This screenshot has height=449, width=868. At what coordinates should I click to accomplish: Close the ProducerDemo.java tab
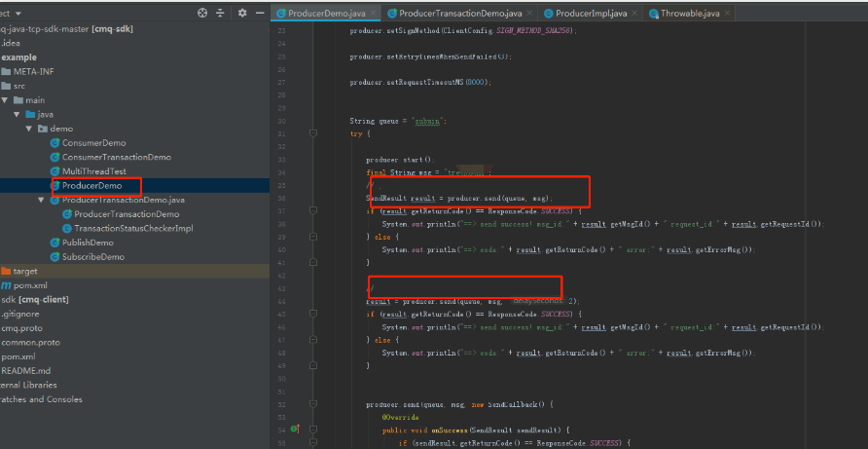pyautogui.click(x=373, y=14)
